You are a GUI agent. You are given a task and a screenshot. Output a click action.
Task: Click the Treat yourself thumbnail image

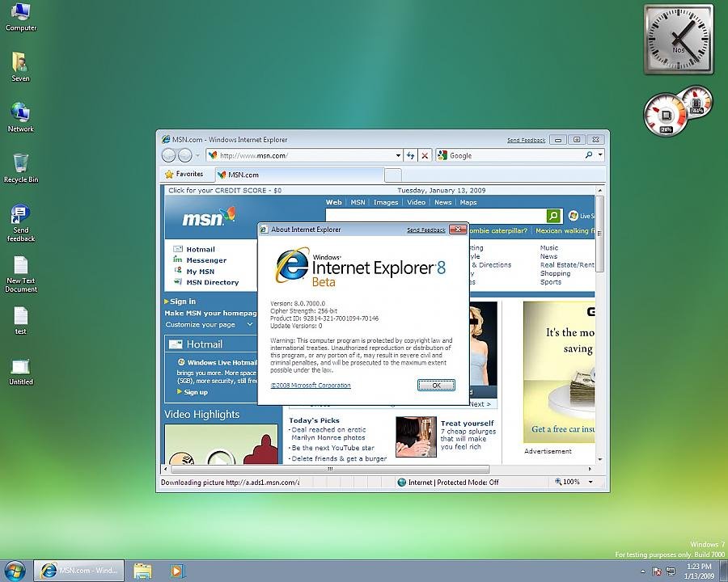tap(416, 436)
